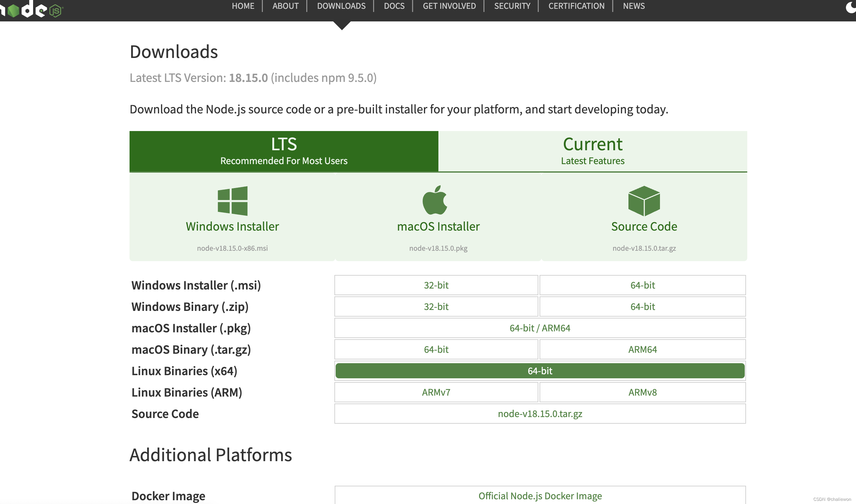Click node-v18.15.0.tar.gz in Source Code row
Screen dimensions: 856x504
(x=540, y=413)
